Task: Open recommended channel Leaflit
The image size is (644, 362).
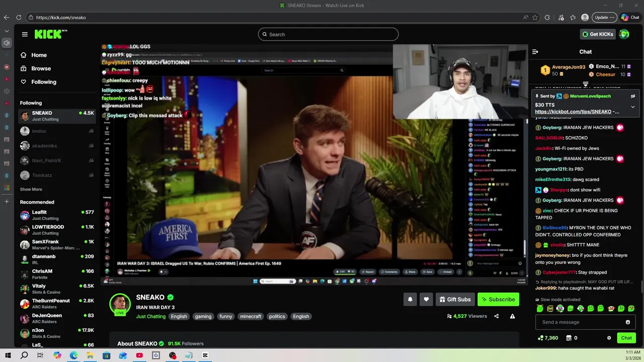Action: click(x=57, y=215)
